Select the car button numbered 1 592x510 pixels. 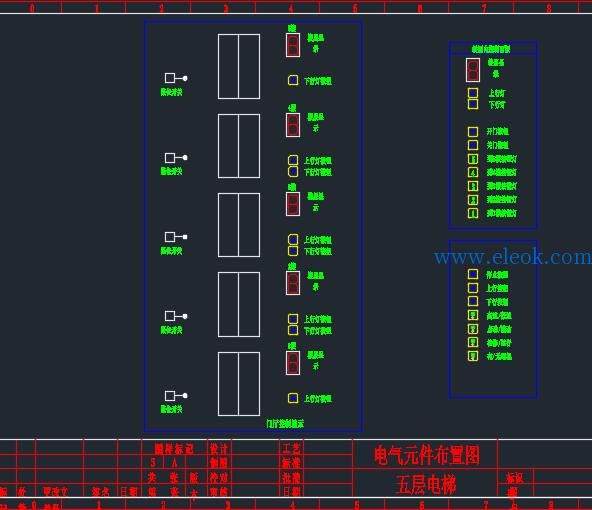[473, 213]
